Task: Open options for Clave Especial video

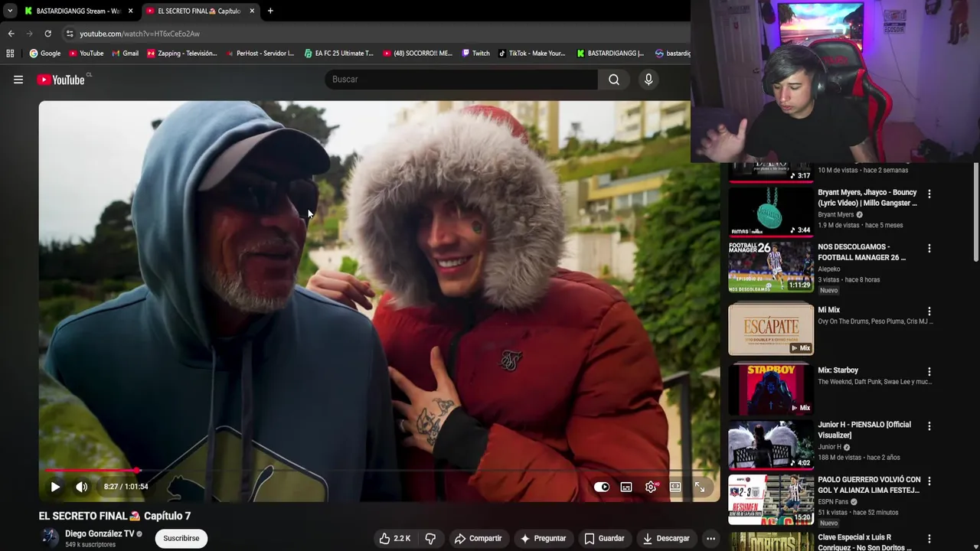Action: [929, 539]
